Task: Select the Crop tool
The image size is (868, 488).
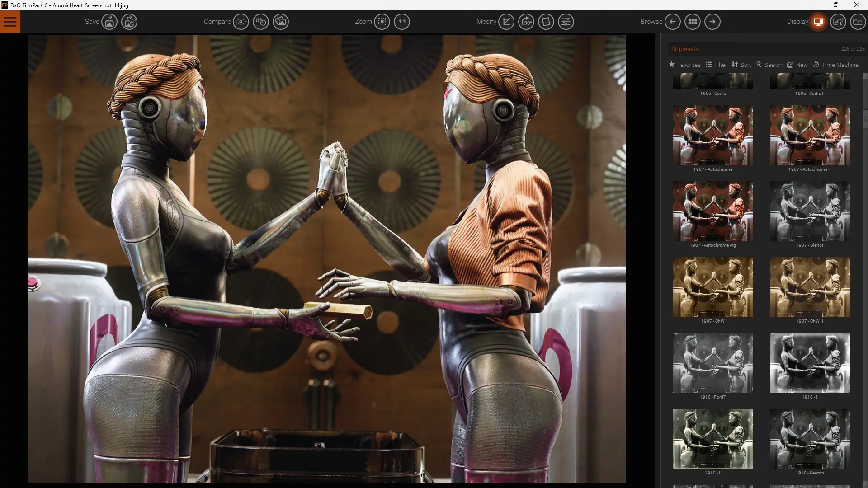Action: coord(506,22)
